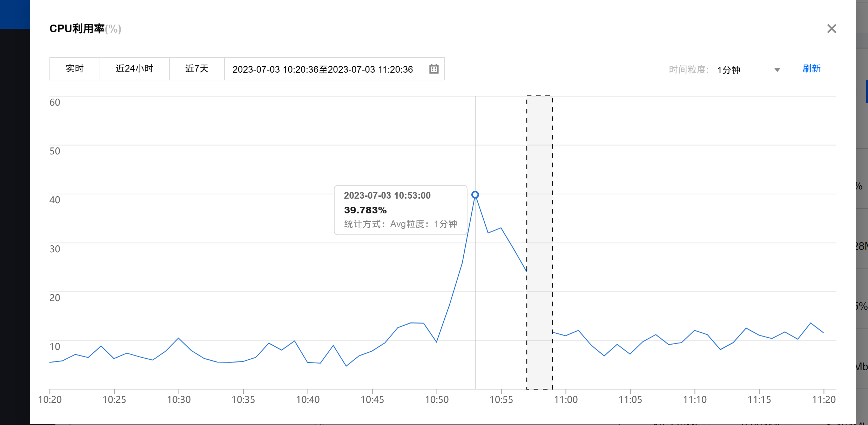Click the 11:15 x-axis tick label
The height and width of the screenshot is (425, 868).
coord(759,399)
